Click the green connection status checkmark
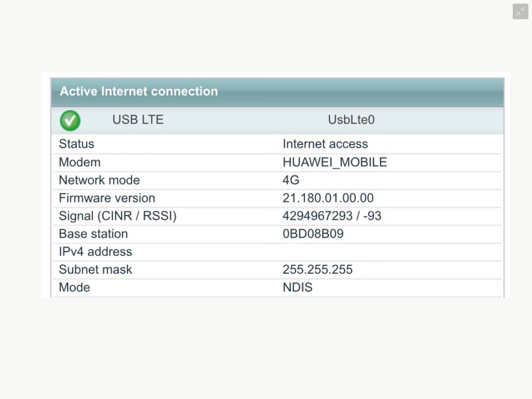This screenshot has height=399, width=532. click(70, 121)
